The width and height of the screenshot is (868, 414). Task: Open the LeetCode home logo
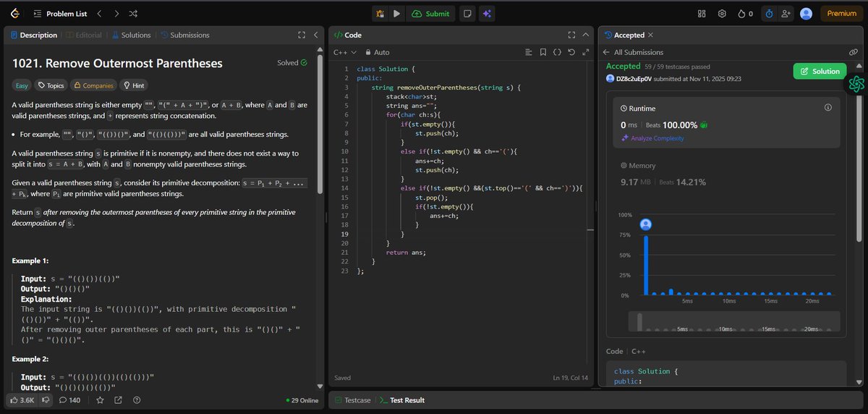pos(15,13)
